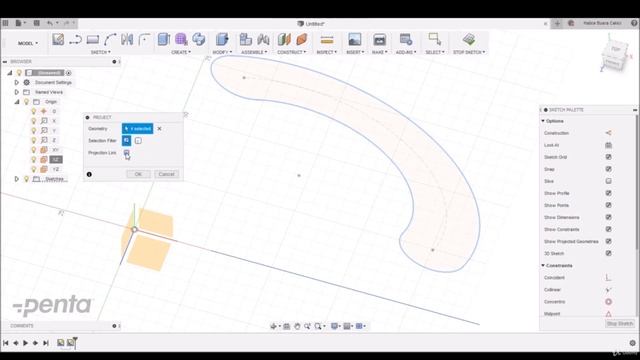
Task: Open the ASSEMBLE dropdown menu
Action: click(x=254, y=52)
